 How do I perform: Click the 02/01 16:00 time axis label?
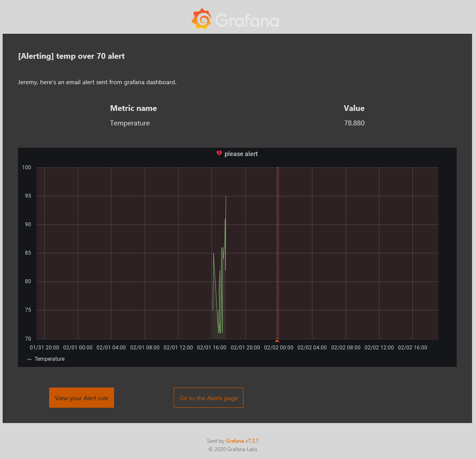pyautogui.click(x=211, y=348)
